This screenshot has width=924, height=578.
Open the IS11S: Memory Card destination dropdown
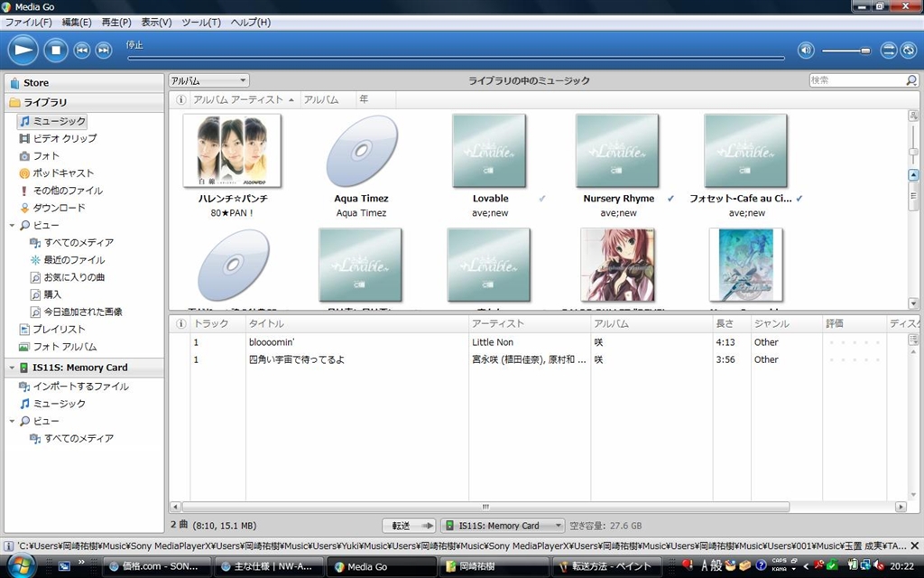(503, 526)
